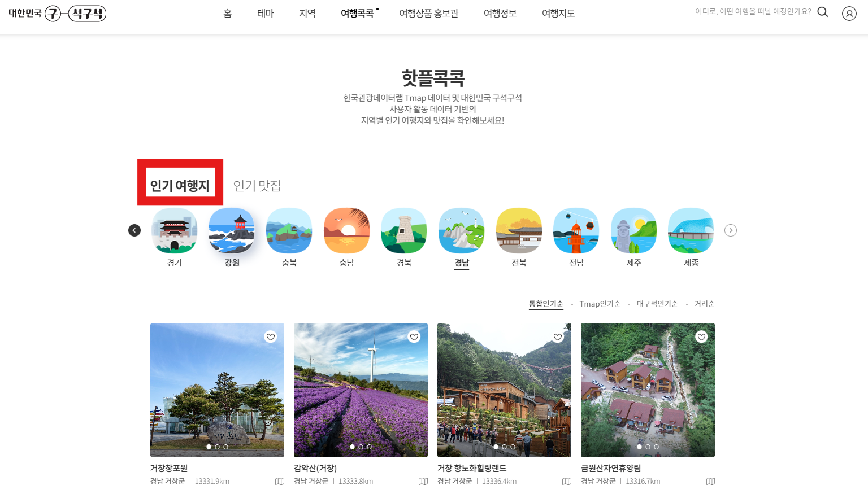
Task: Choose the 제주 region icon
Action: [x=633, y=230]
